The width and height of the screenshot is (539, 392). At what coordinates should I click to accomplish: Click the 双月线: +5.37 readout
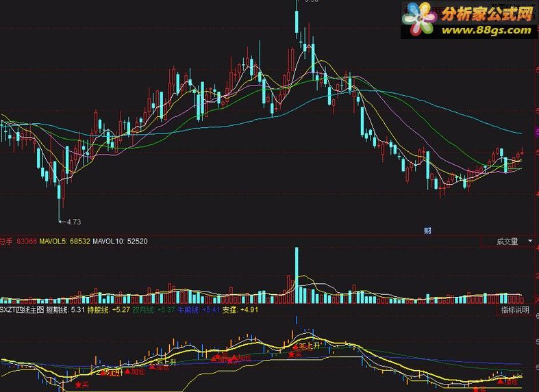153,310
